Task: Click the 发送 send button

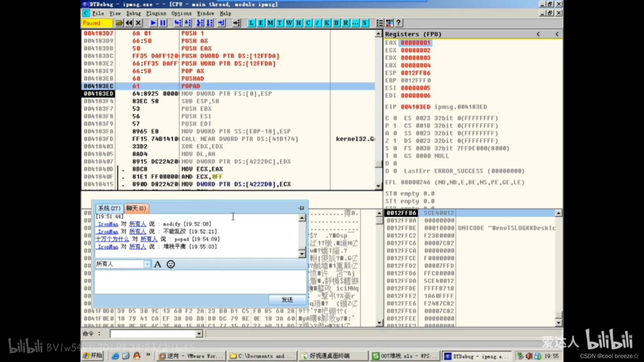Action: click(287, 300)
